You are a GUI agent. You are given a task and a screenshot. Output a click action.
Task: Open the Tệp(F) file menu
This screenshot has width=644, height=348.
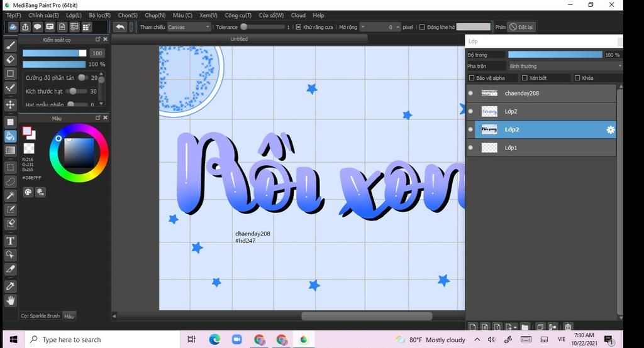[x=14, y=15]
